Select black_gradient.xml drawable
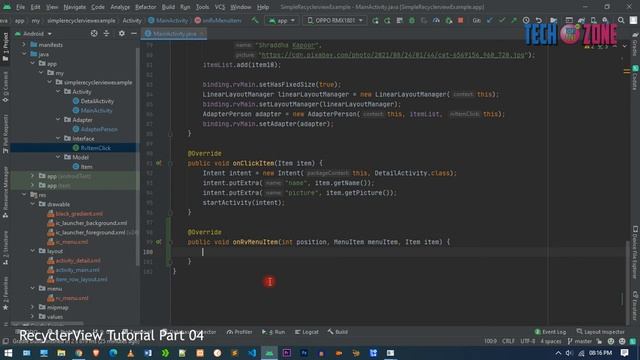This screenshot has height=360, width=640. click(79, 213)
